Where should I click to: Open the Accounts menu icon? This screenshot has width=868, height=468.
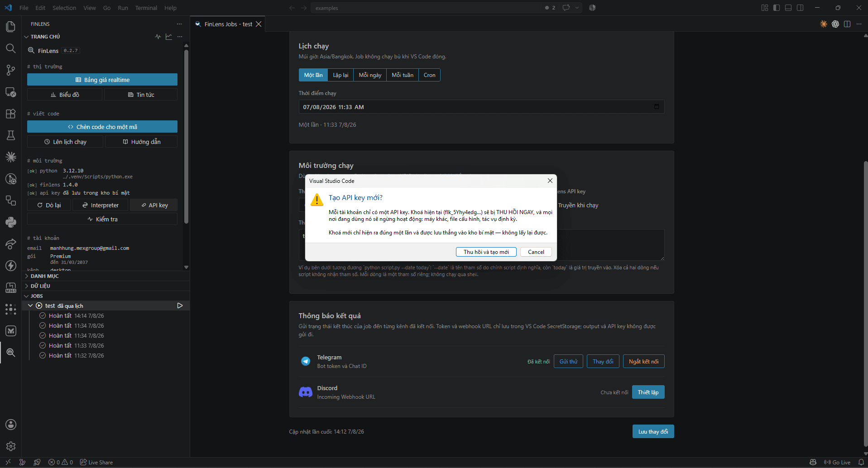coord(10,425)
